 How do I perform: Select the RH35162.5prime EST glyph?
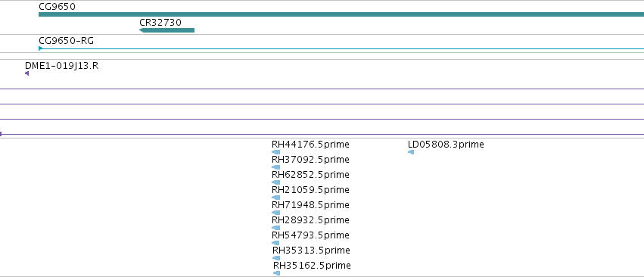(276, 273)
